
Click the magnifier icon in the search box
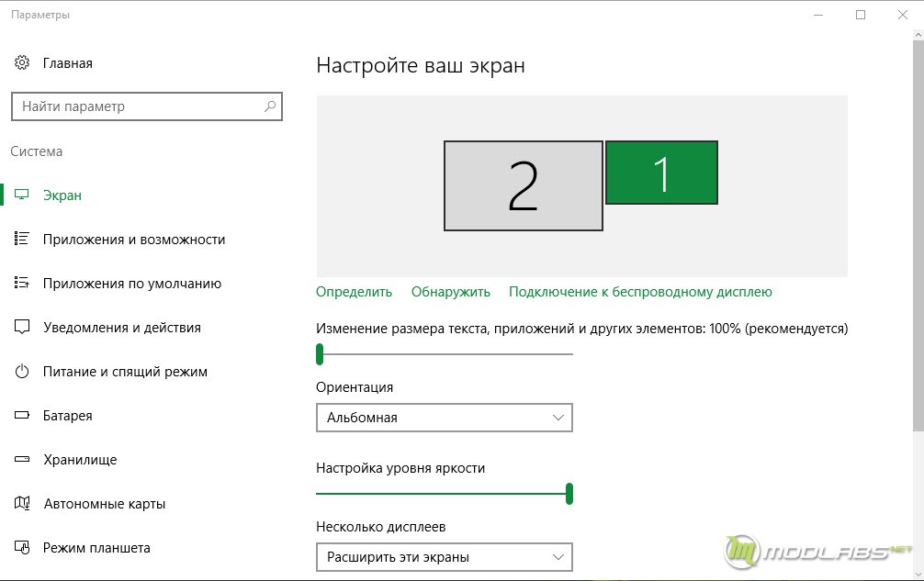click(270, 106)
